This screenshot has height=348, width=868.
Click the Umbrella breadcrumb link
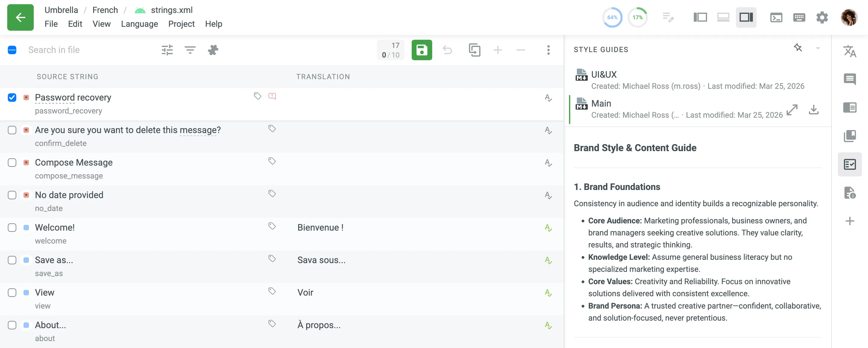(x=61, y=10)
